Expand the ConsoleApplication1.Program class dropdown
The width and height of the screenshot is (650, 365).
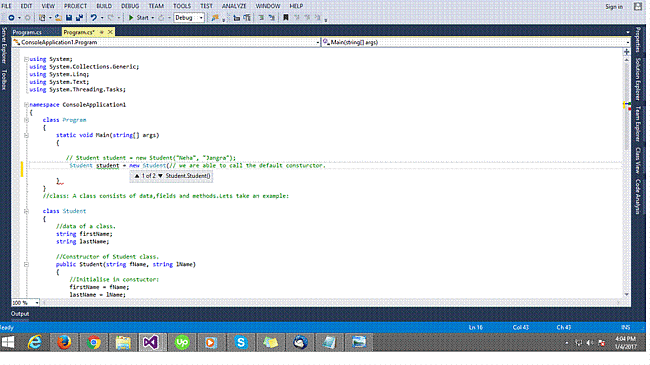click(318, 42)
